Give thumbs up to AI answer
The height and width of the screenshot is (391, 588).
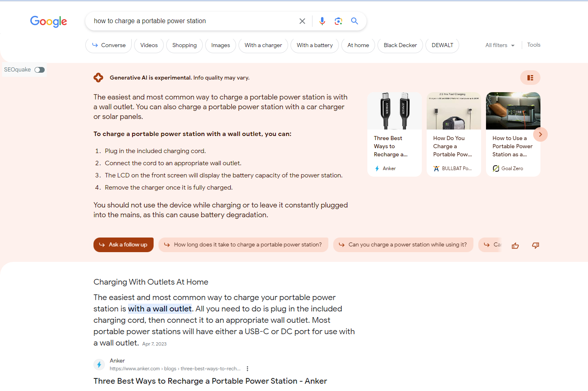[515, 245]
